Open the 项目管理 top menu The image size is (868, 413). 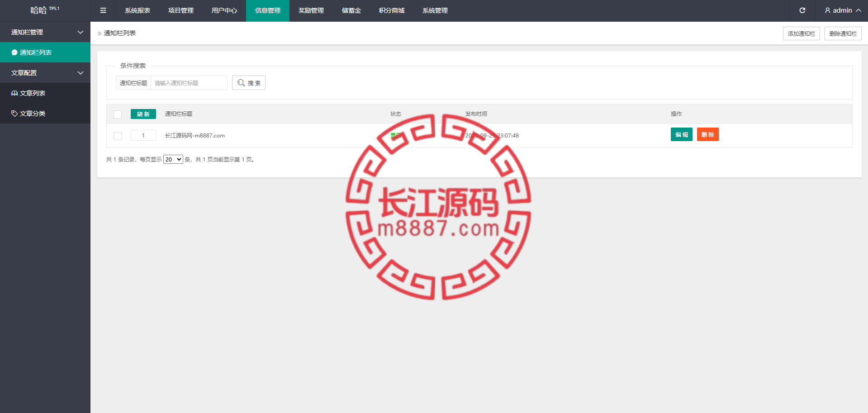(181, 10)
